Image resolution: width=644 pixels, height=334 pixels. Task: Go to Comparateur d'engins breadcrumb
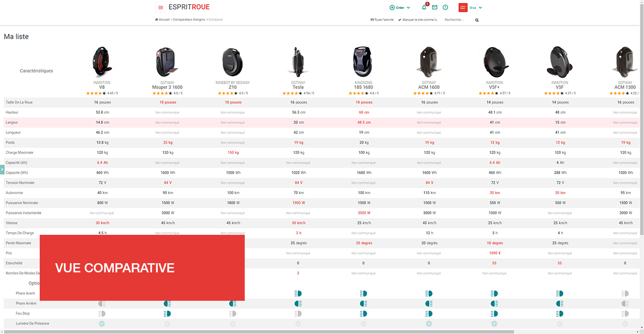[189, 19]
